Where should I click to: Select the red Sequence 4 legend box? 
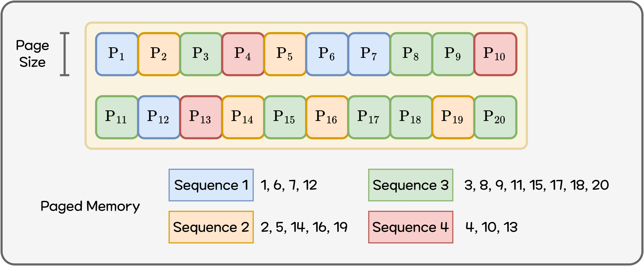click(410, 227)
